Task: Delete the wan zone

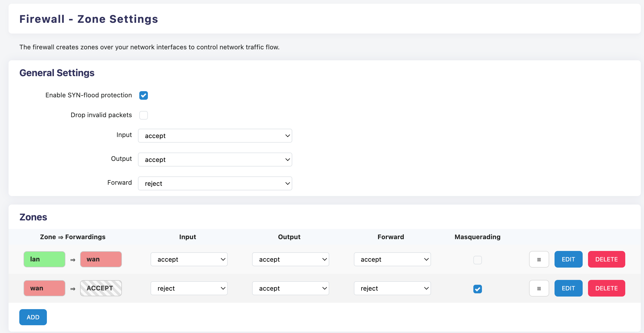Action: (x=606, y=288)
